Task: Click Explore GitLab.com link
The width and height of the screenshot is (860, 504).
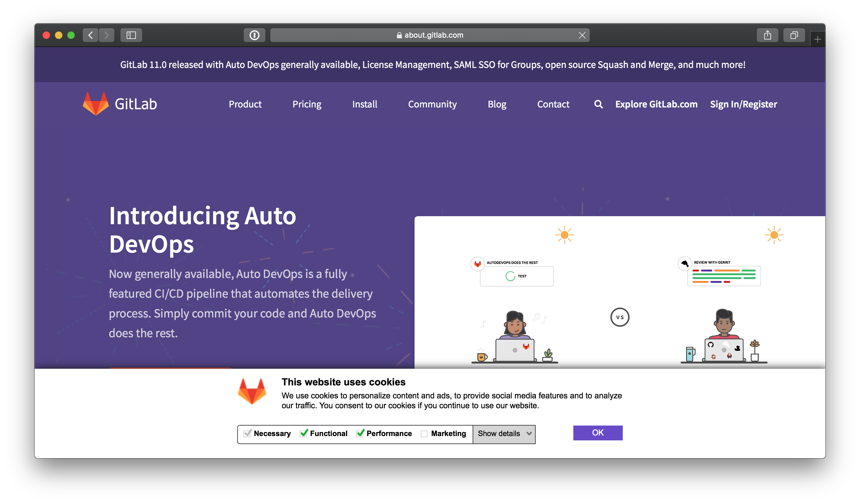Action: (656, 104)
